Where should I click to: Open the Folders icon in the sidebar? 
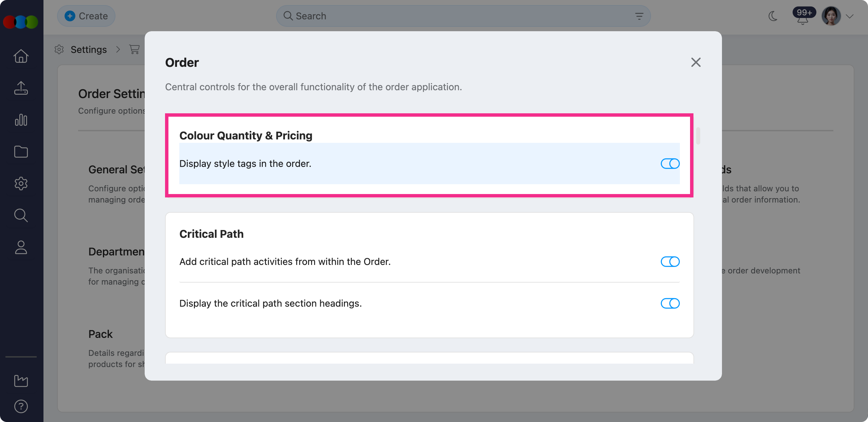click(x=21, y=152)
